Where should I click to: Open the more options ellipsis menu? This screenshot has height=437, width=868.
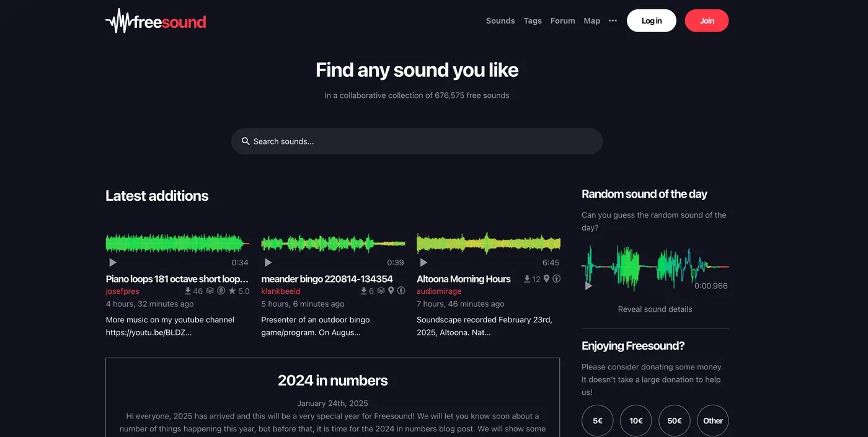(613, 20)
